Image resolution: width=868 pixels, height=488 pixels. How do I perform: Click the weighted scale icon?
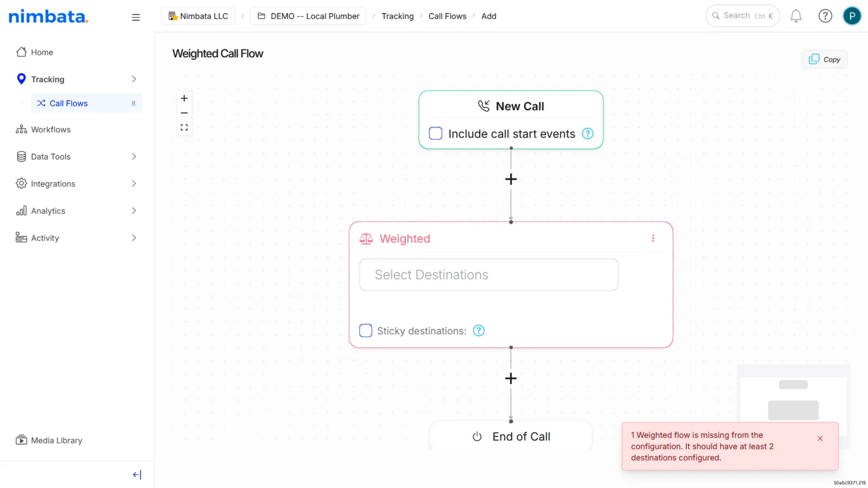[x=366, y=239]
